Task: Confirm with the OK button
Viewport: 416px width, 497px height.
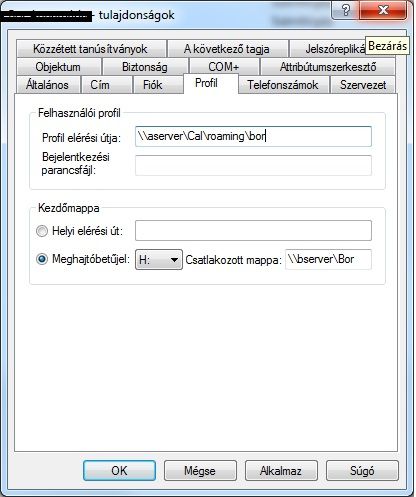Action: click(119, 470)
